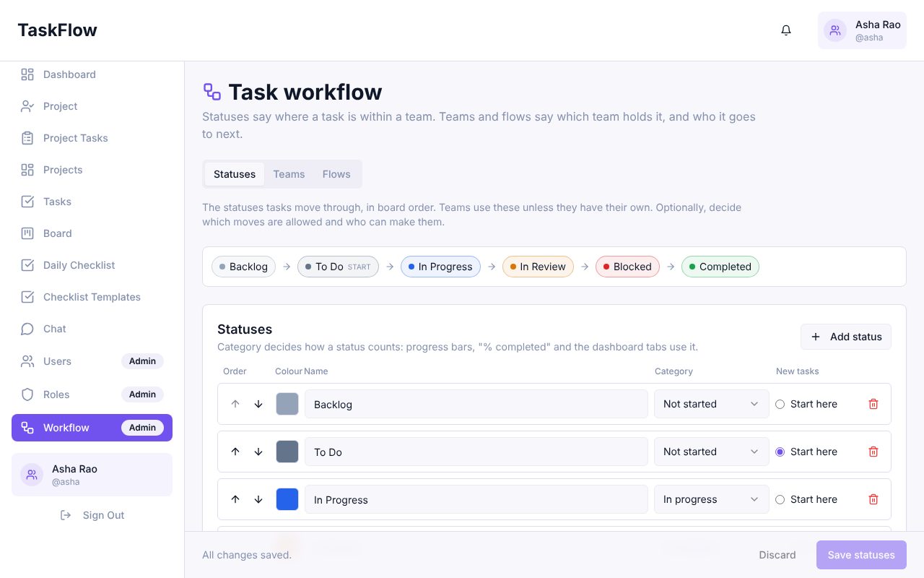Move Backlog status down with arrow
Viewport: 924px width, 578px height.
(x=258, y=404)
